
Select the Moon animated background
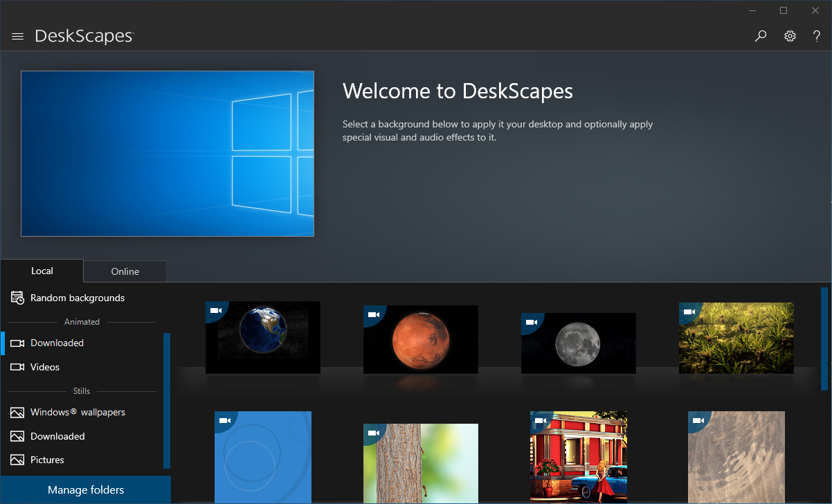(579, 343)
